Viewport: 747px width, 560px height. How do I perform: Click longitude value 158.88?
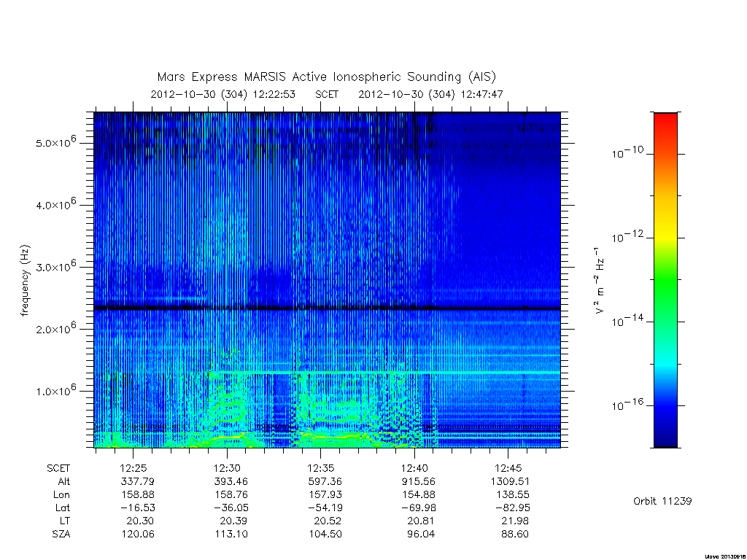pos(138,495)
